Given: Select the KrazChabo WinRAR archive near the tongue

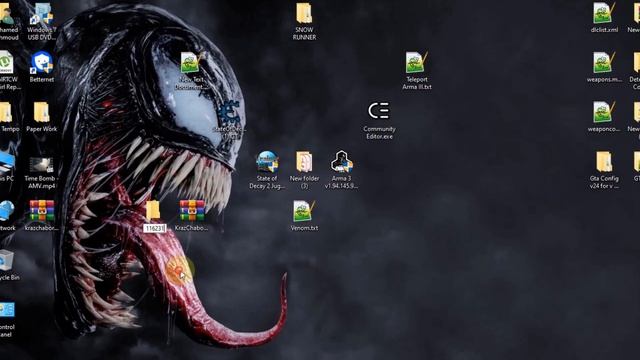Looking at the screenshot, I should 191,211.
